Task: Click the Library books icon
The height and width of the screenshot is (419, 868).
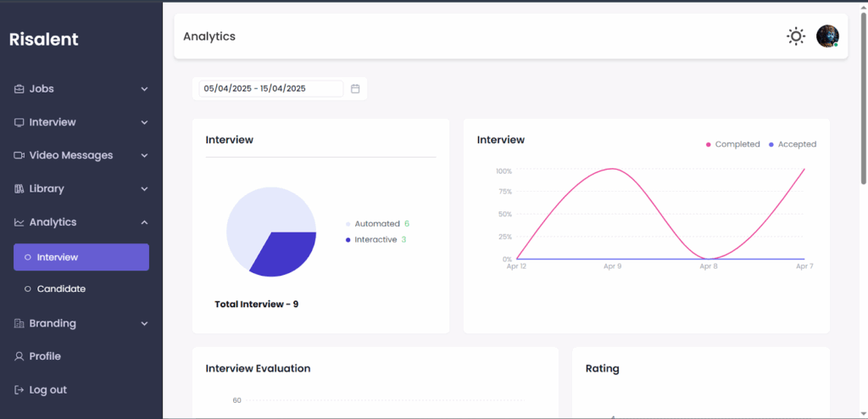Action: tap(19, 188)
